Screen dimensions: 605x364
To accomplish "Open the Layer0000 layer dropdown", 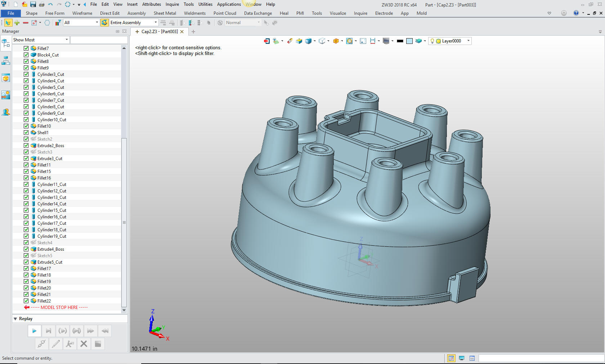I will click(x=450, y=41).
